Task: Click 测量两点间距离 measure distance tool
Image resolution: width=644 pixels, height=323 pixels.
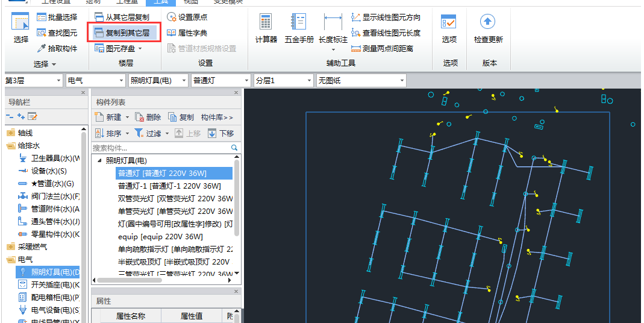Action: coord(386,48)
